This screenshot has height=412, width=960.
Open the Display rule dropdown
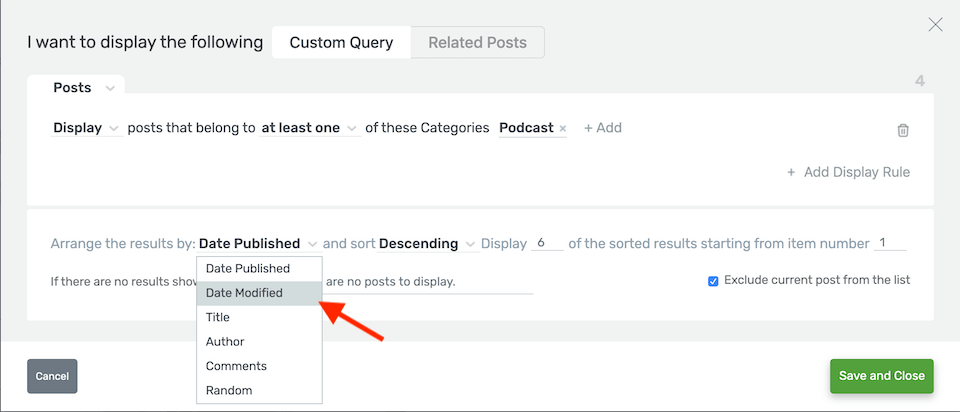click(x=86, y=128)
